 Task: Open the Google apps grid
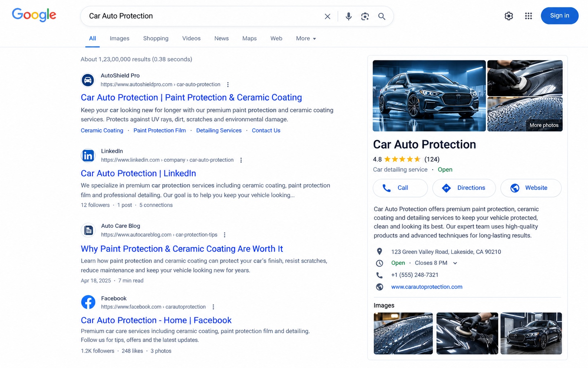click(x=528, y=16)
